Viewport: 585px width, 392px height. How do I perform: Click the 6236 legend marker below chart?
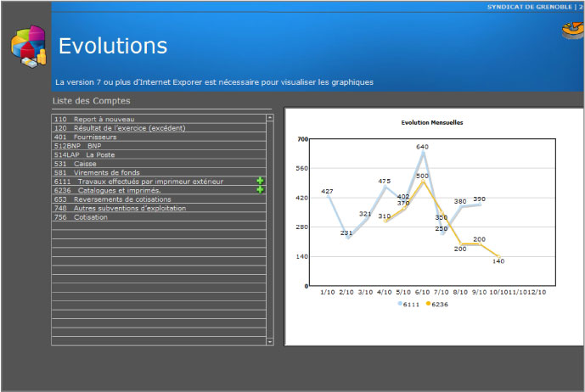click(429, 303)
